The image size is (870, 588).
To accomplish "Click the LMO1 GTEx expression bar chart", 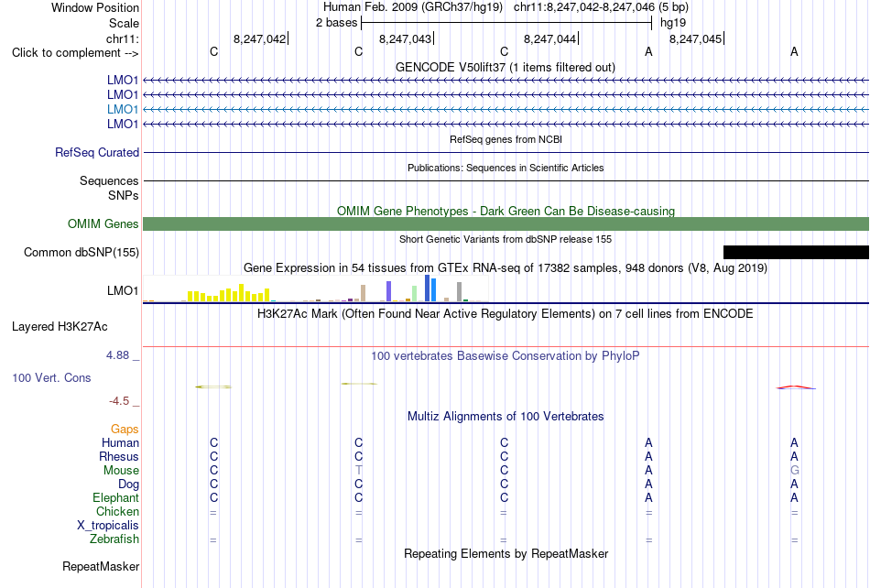I will pos(315,289).
